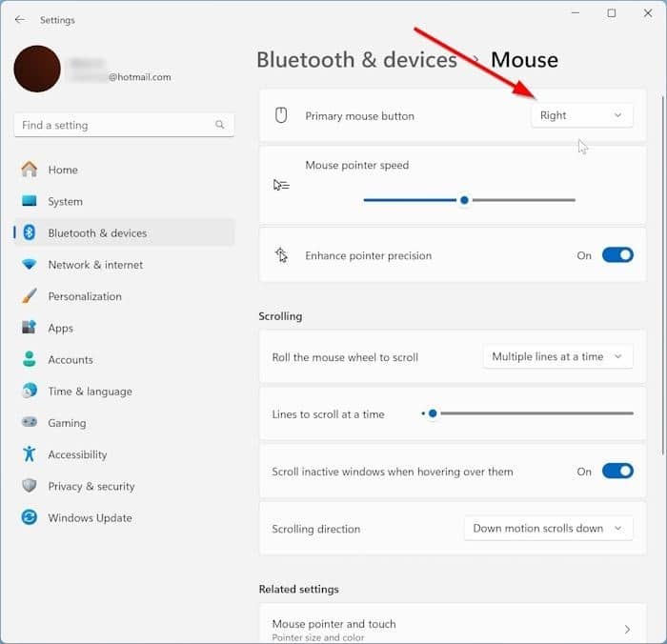The image size is (667, 644).
Task: Click the Personalization paintbrush icon
Action: point(30,296)
